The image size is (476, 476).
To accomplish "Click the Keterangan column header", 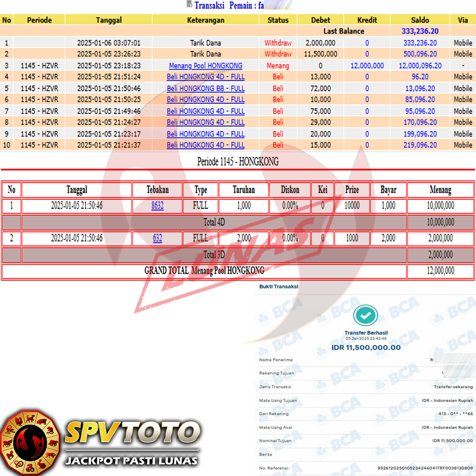I will click(206, 20).
